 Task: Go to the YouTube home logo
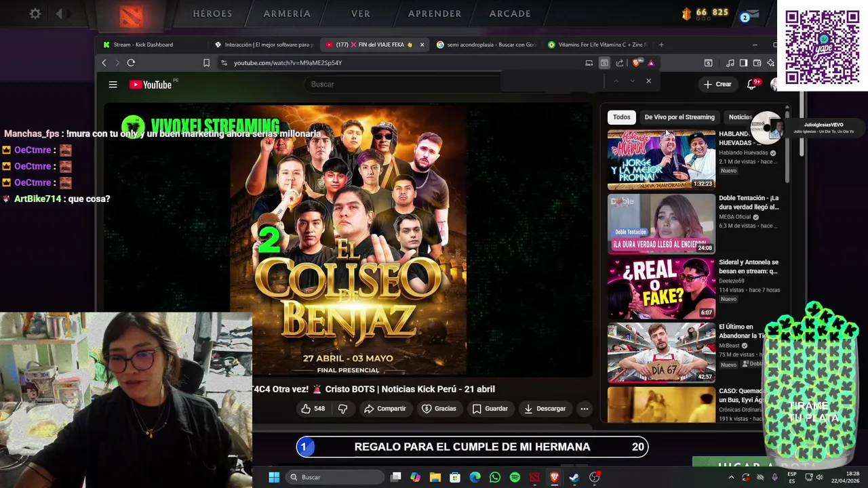point(151,85)
